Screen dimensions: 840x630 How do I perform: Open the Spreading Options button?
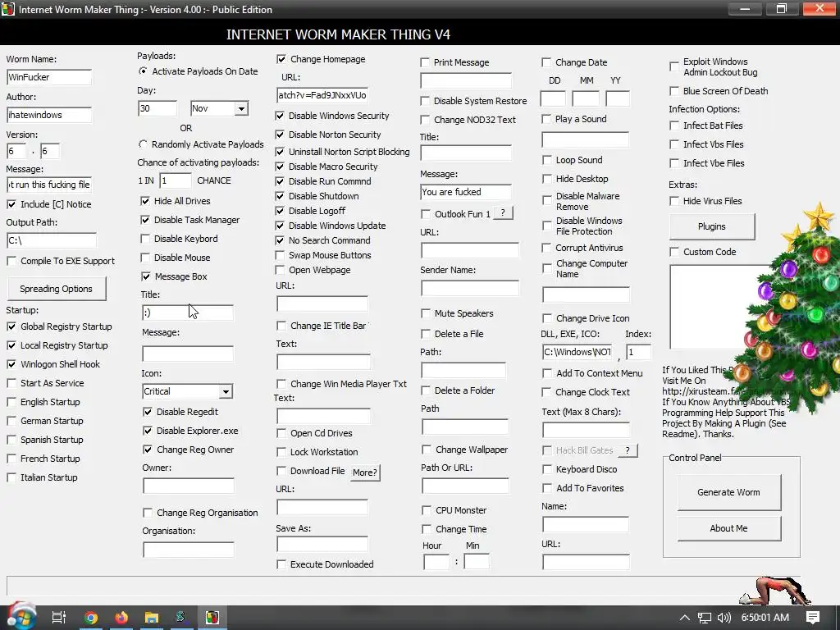click(x=57, y=289)
